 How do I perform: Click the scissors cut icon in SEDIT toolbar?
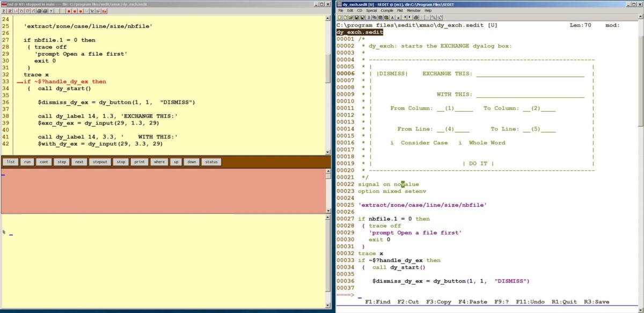click(x=369, y=17)
